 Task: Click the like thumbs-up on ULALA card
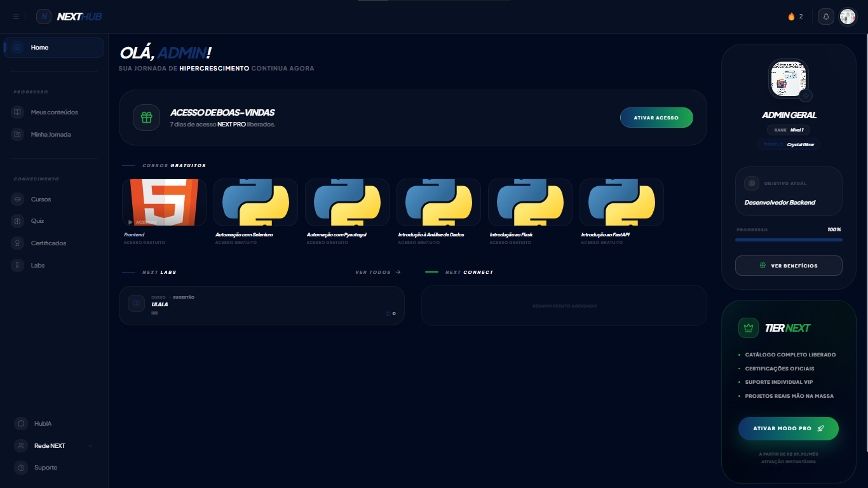tap(389, 313)
